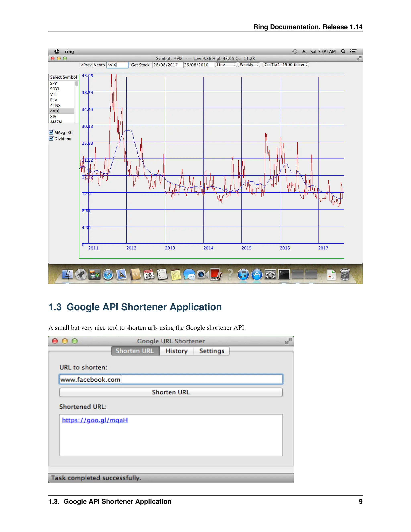
Task: Select SPY in symbol list
Action: tap(62, 83)
